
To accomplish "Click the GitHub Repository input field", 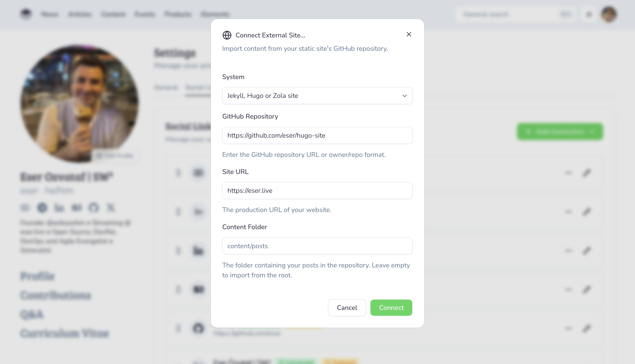I will 317,135.
